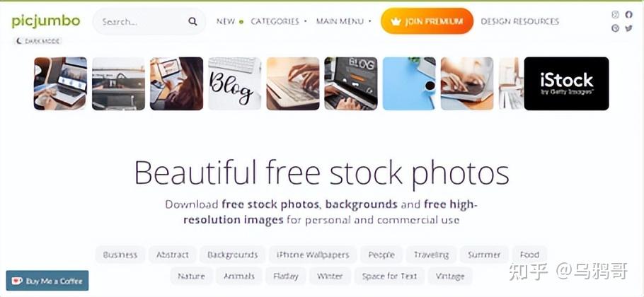
Task: Expand the Main Menu dropdown
Action: [x=344, y=21]
